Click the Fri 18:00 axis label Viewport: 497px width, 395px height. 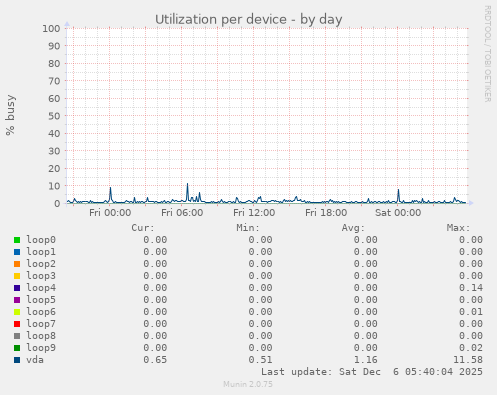(326, 213)
